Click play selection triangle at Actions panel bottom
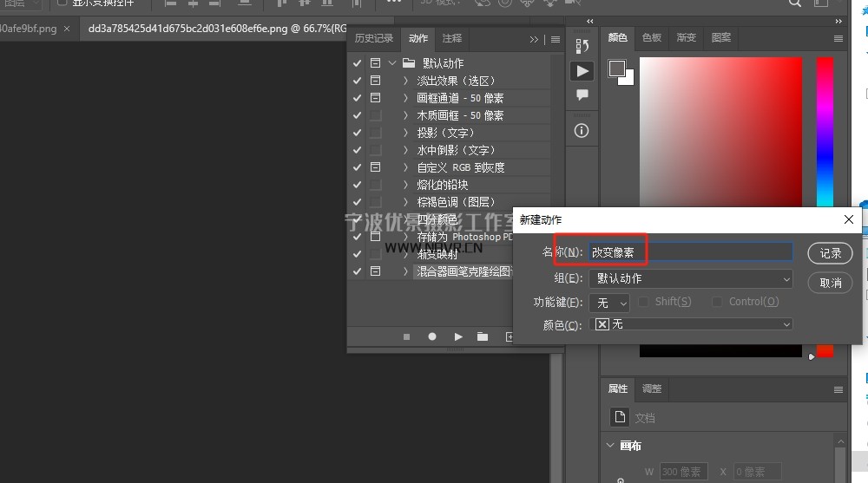Image resolution: width=868 pixels, height=483 pixels. point(458,336)
